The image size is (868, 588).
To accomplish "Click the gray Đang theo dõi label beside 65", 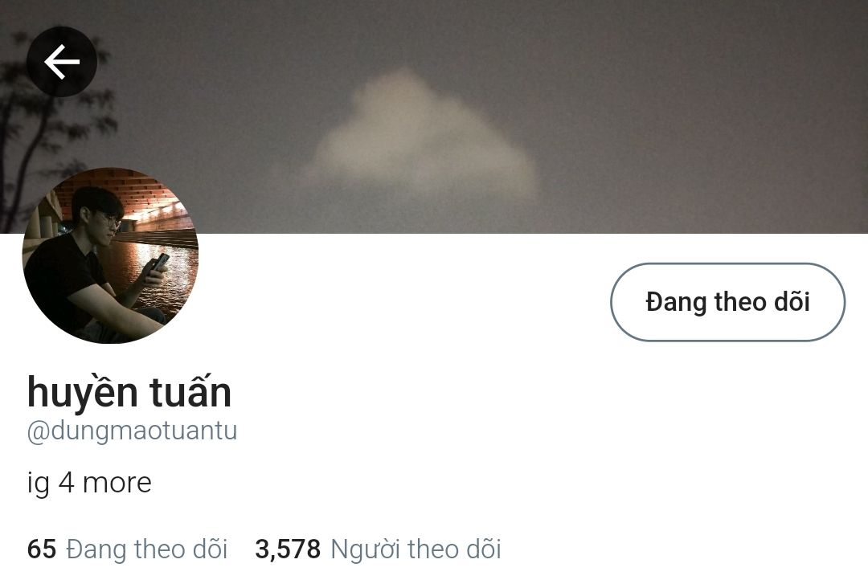I will pyautogui.click(x=147, y=549).
